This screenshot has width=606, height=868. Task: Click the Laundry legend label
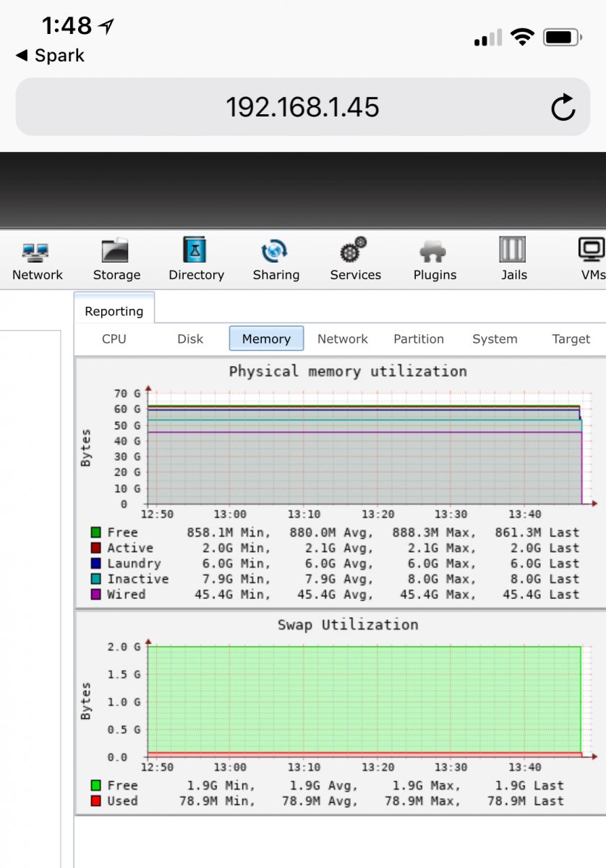click(134, 563)
